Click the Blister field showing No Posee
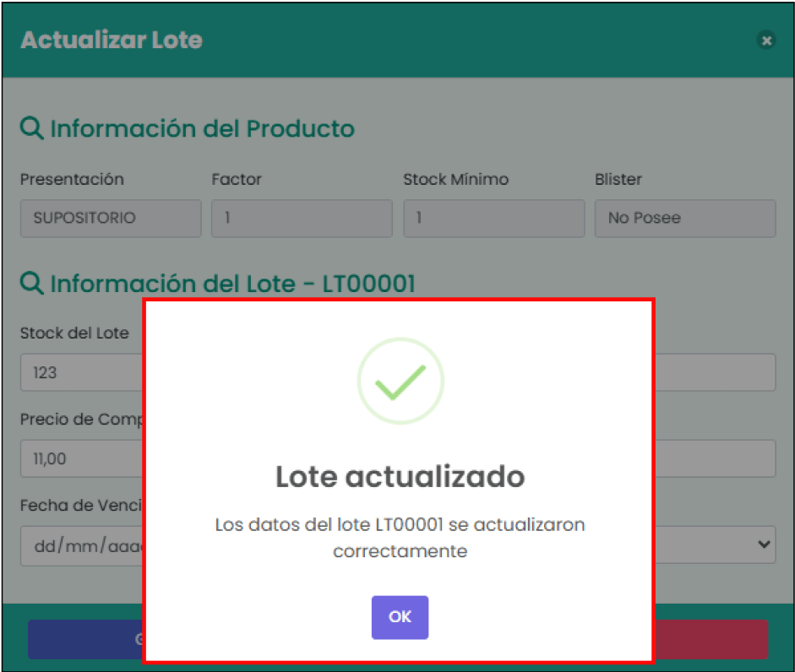Viewport: 795px width, 672px height. click(x=684, y=218)
